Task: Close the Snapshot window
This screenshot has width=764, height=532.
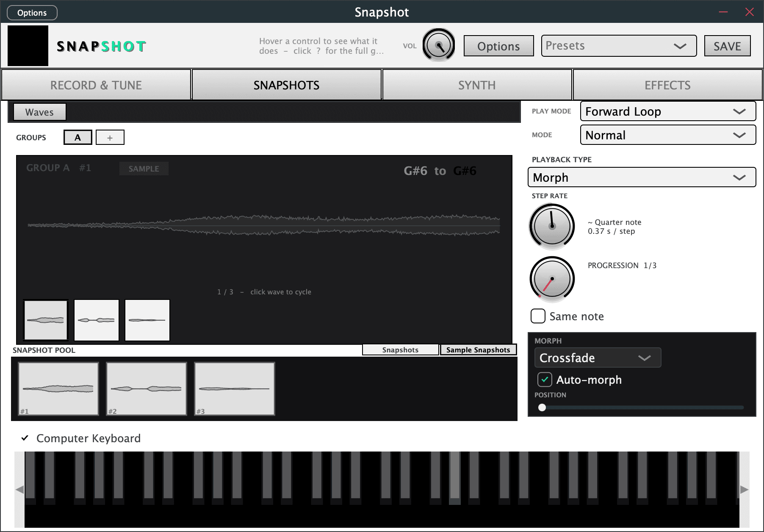Action: coord(750,12)
